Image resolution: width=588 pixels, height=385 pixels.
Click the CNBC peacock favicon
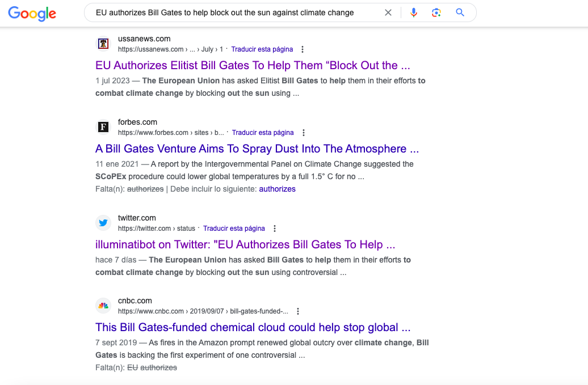[103, 306]
